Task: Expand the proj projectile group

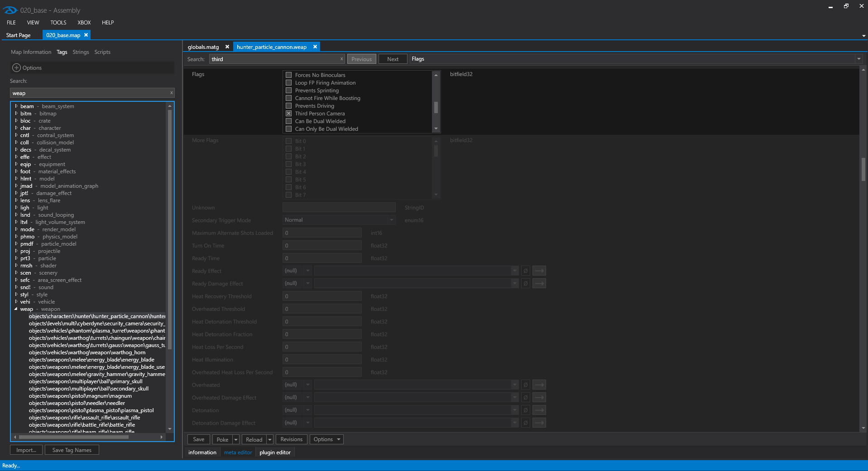Action: [x=16, y=251]
